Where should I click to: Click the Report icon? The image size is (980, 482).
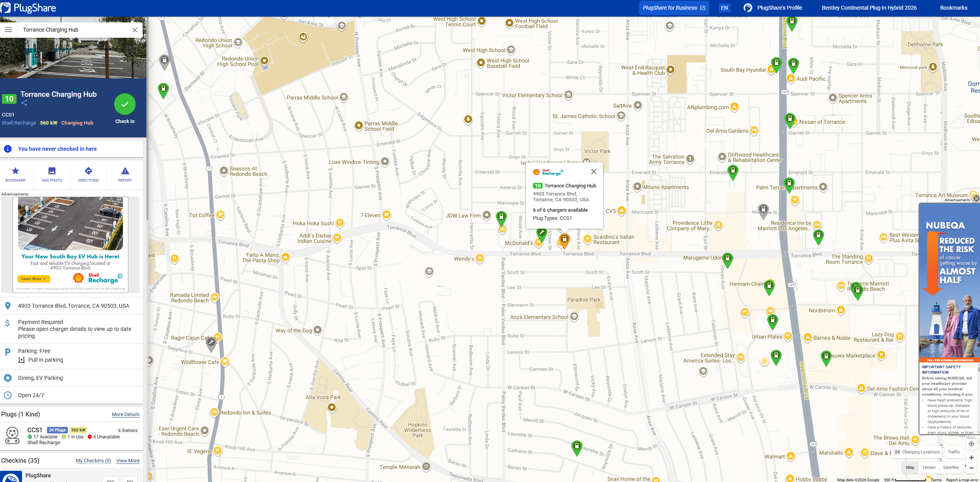coord(125,174)
